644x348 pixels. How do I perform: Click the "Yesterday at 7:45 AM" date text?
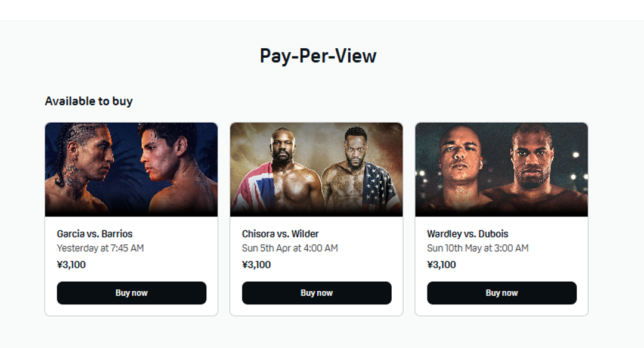[100, 248]
